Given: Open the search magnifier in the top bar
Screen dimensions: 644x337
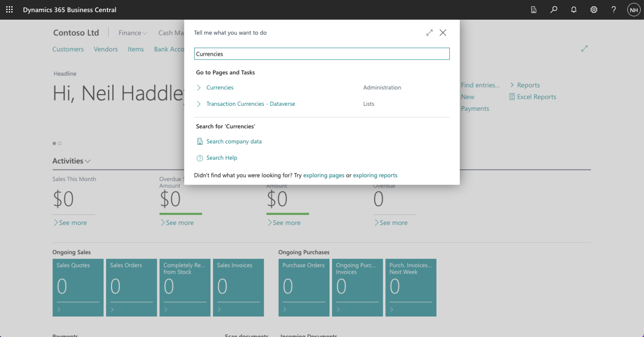Looking at the screenshot, I should click(554, 10).
